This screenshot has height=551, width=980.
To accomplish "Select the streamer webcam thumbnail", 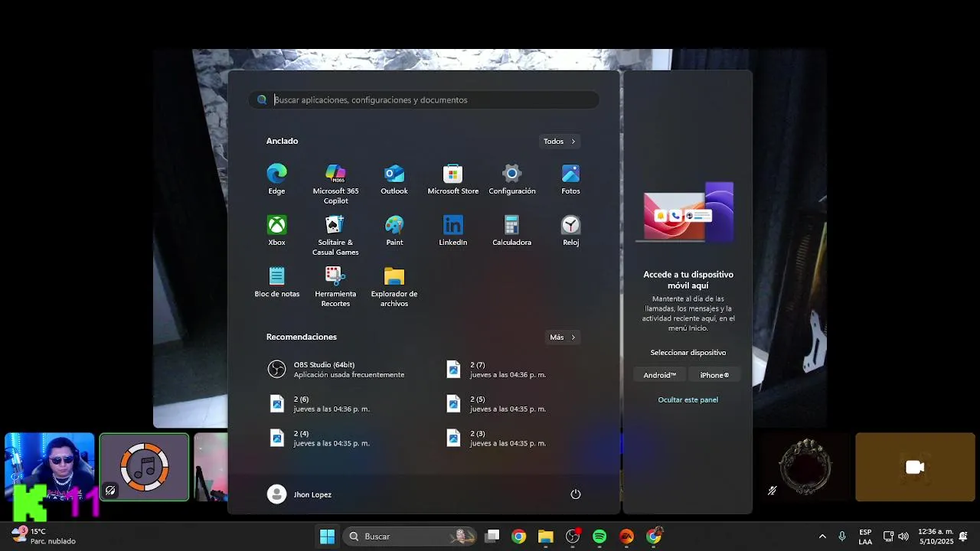I will [50, 468].
